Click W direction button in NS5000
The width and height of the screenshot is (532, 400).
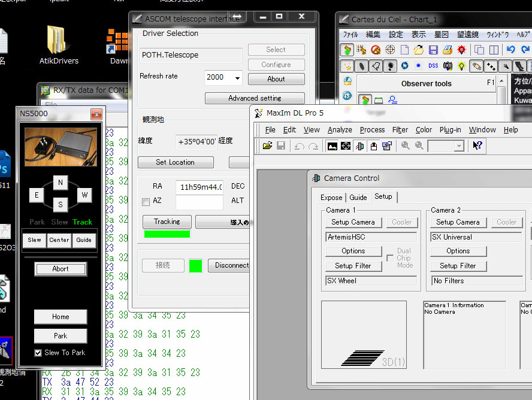coord(84,195)
